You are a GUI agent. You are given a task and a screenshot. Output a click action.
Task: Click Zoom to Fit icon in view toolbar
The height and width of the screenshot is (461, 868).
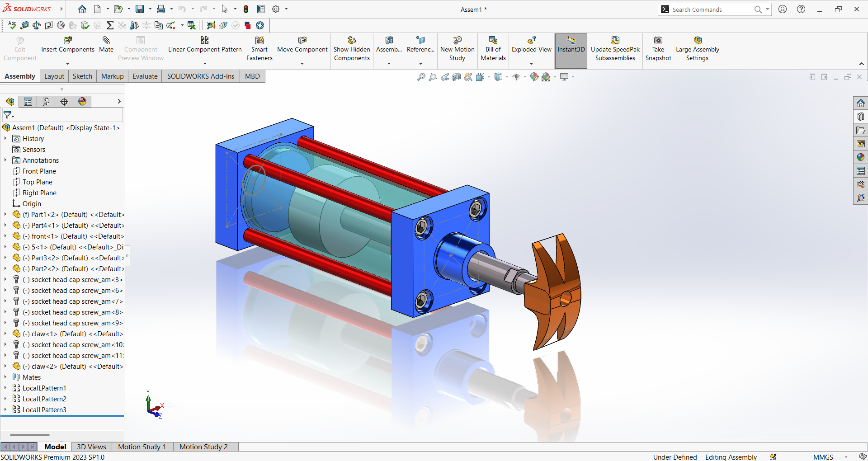pos(421,77)
